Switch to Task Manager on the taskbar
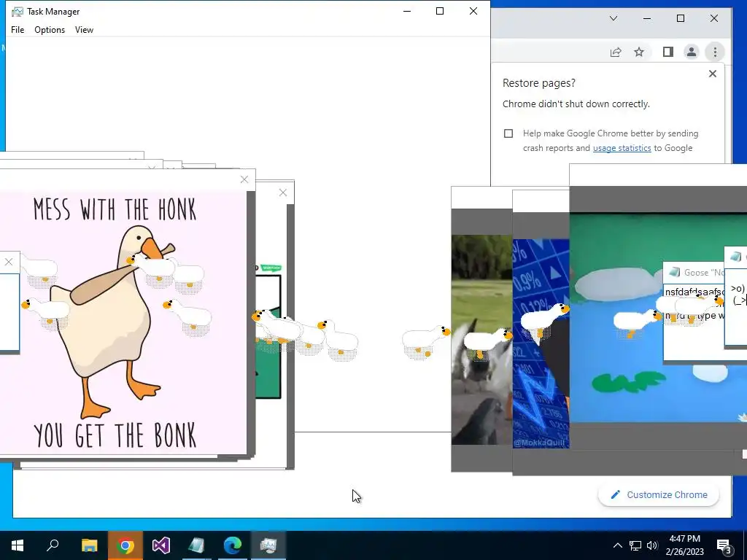Viewport: 747px width, 560px height. [x=268, y=545]
